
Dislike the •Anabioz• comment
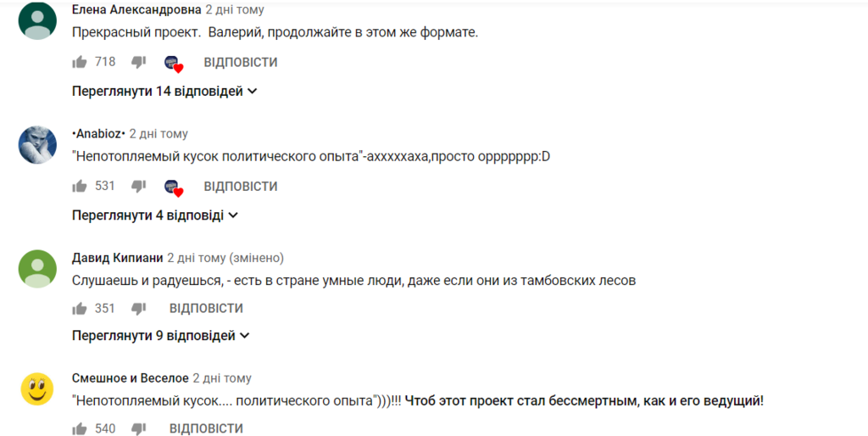click(139, 186)
